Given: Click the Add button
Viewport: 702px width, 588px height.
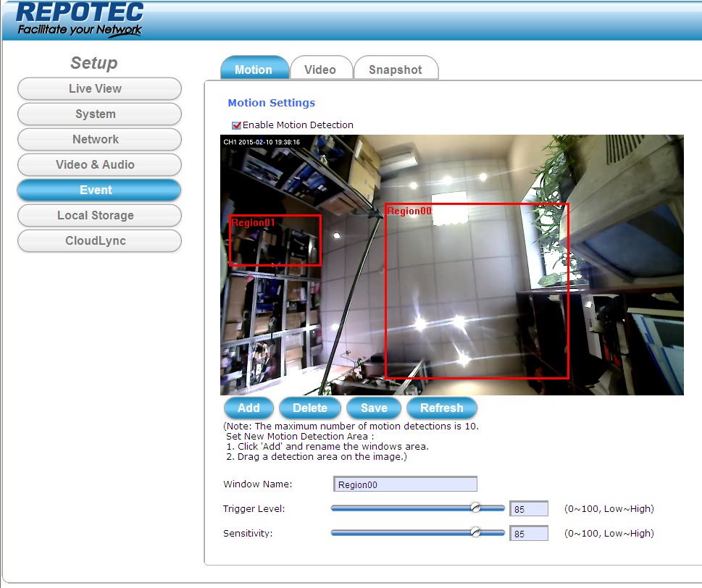Looking at the screenshot, I should coord(248,408).
